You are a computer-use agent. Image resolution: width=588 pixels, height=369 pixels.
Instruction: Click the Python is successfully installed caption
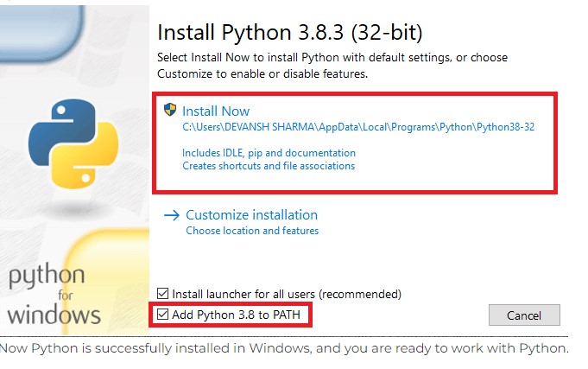(285, 349)
